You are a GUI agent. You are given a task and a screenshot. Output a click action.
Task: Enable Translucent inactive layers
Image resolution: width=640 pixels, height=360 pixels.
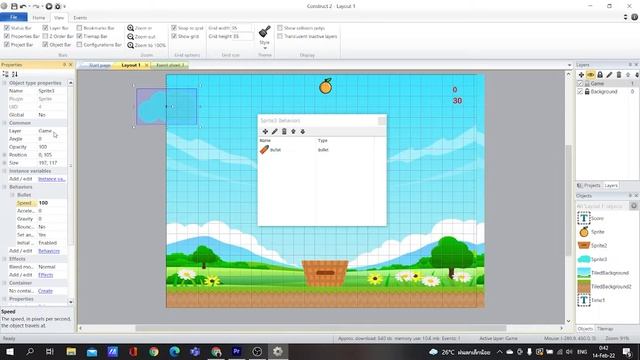pyautogui.click(x=280, y=36)
